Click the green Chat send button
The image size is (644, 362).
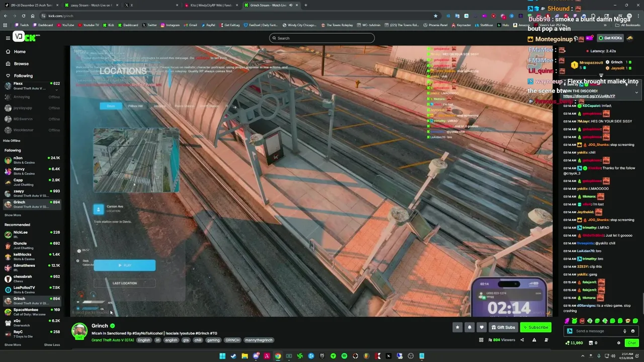pyautogui.click(x=631, y=343)
